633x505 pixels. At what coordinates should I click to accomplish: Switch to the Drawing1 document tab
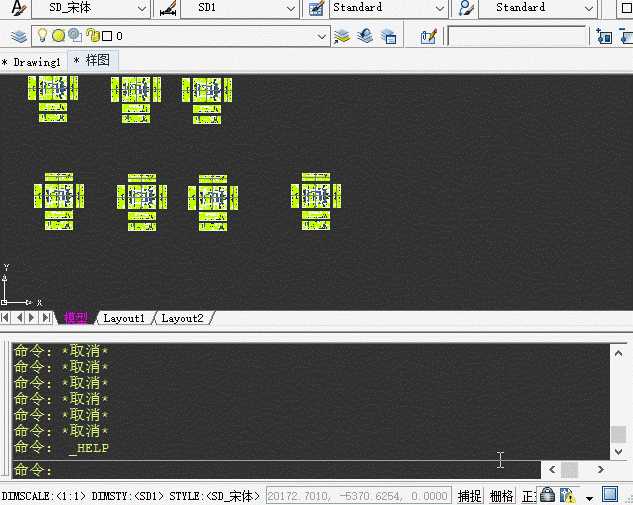tap(32, 62)
